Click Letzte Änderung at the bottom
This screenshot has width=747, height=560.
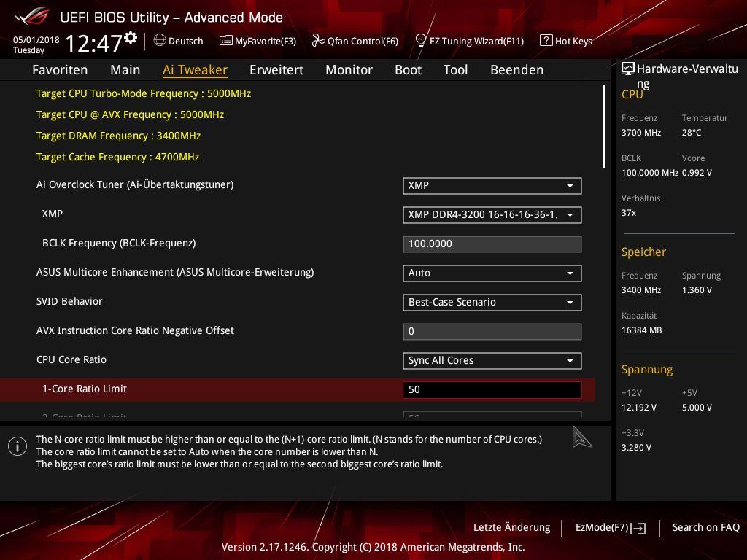[x=511, y=528]
